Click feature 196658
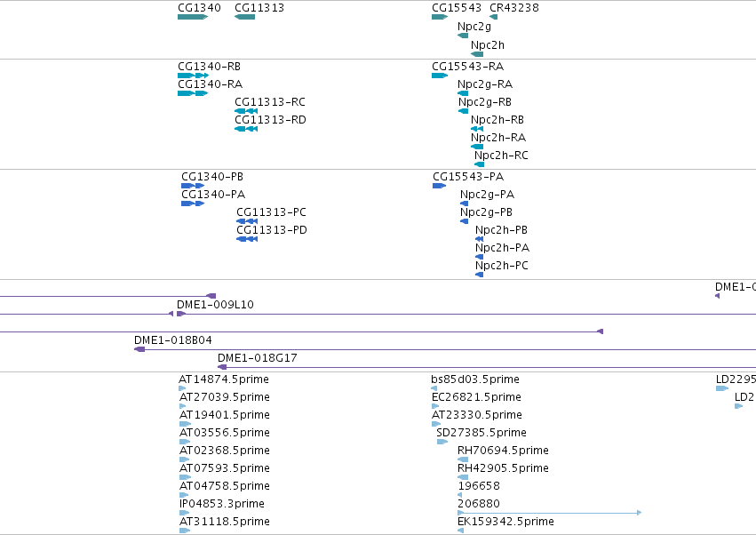The image size is (756, 535). tap(459, 495)
